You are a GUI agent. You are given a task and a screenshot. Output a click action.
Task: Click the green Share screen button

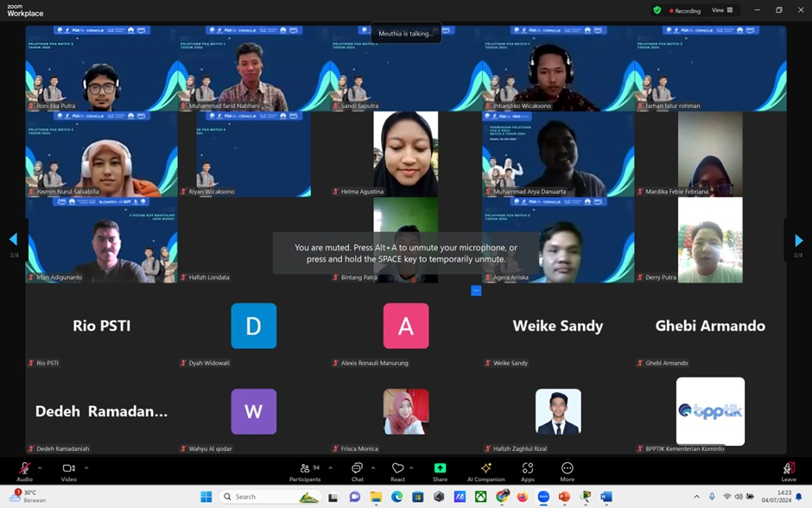pos(440,469)
